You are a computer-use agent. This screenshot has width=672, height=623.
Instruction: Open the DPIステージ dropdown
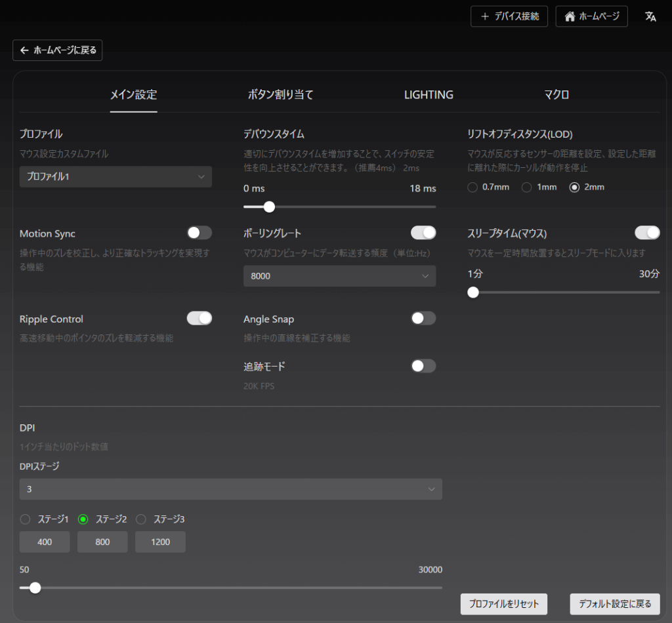coord(230,489)
